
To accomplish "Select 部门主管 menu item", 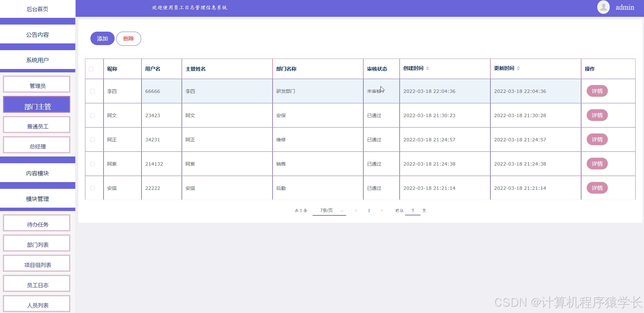I will pos(37,105).
